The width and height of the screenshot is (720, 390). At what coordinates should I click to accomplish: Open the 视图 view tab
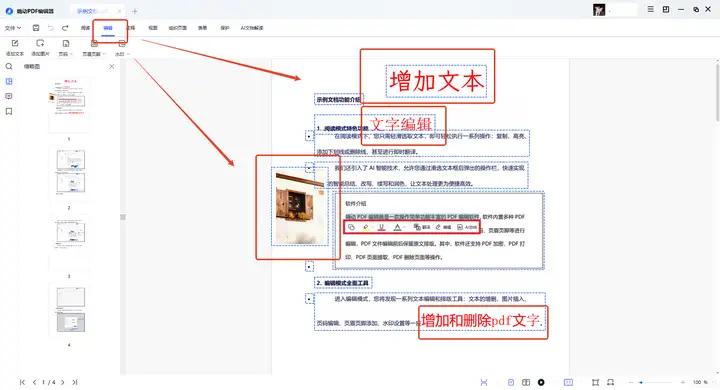click(153, 28)
